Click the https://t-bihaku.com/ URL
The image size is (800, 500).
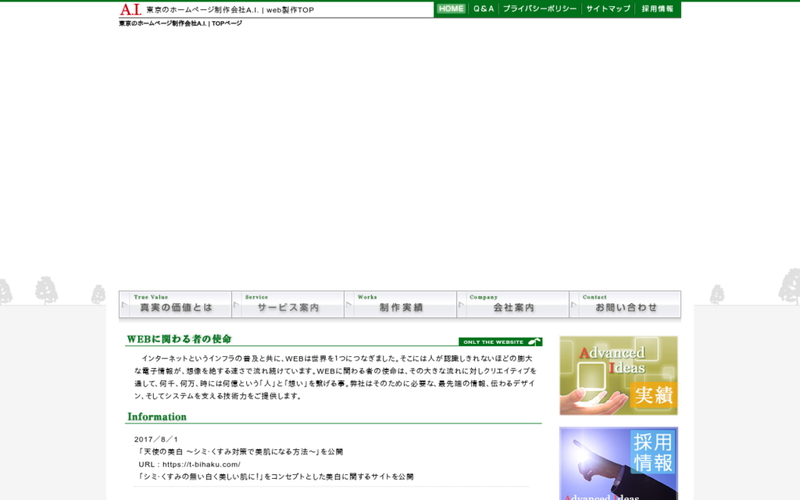pyautogui.click(x=203, y=464)
